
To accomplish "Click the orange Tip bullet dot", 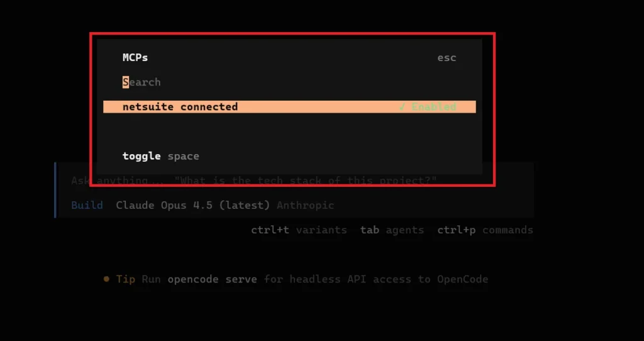I will (107, 279).
